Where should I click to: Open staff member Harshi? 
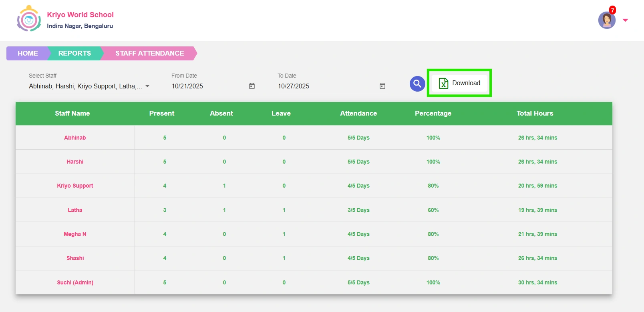click(x=75, y=162)
